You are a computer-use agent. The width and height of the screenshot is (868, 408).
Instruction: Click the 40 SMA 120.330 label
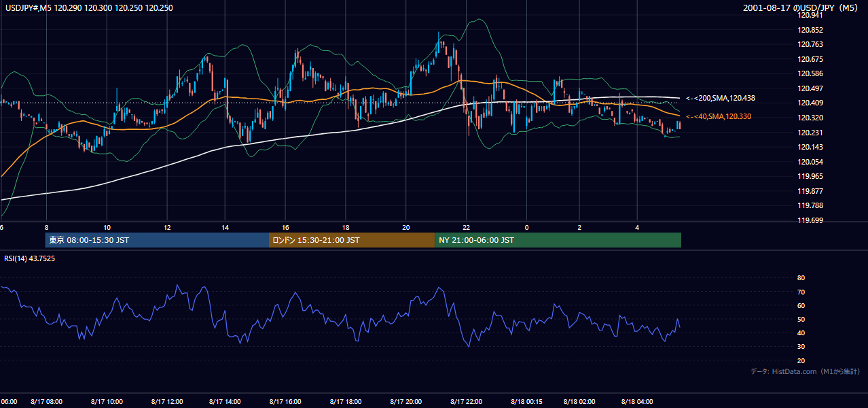719,117
